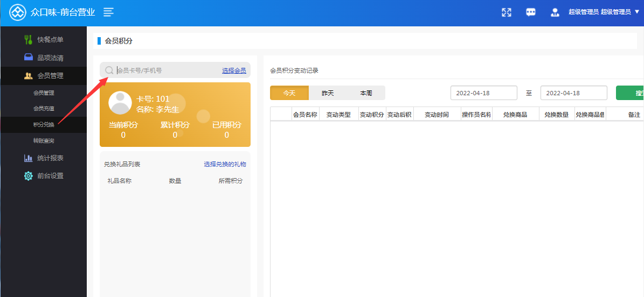Collapse the 会员管理 menu group
644x297 pixels.
(50, 75)
